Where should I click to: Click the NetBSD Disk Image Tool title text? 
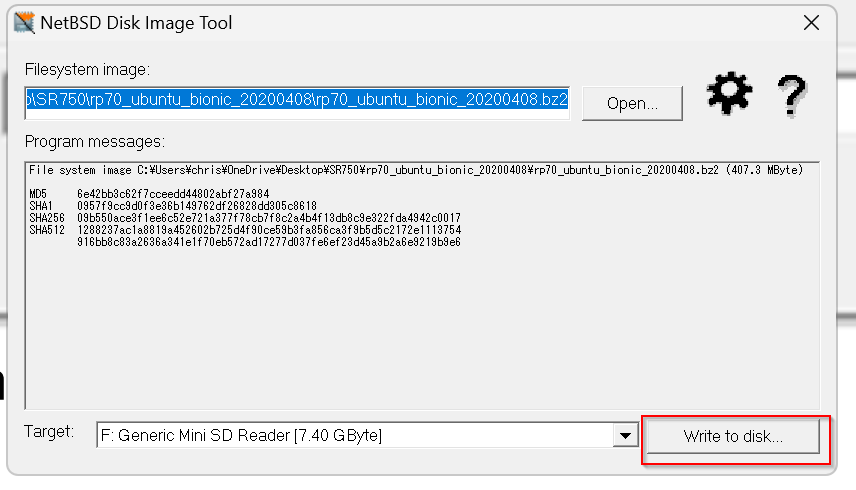tap(136, 23)
